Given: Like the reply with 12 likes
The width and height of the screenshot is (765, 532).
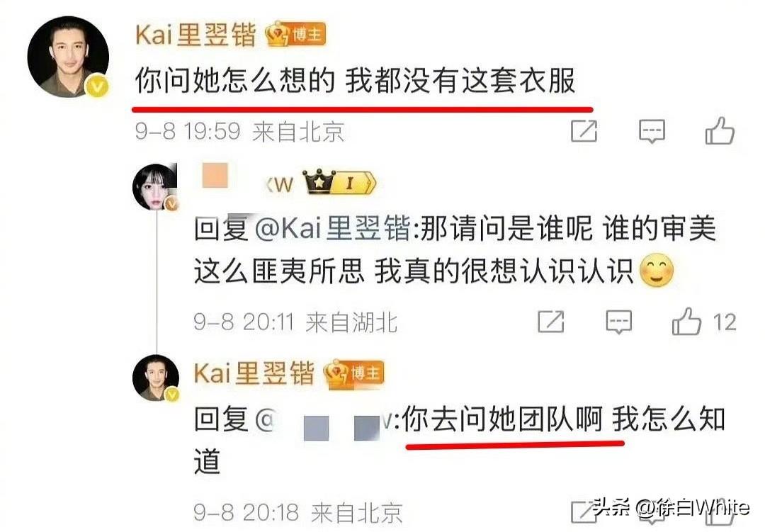Looking at the screenshot, I should coord(686,321).
